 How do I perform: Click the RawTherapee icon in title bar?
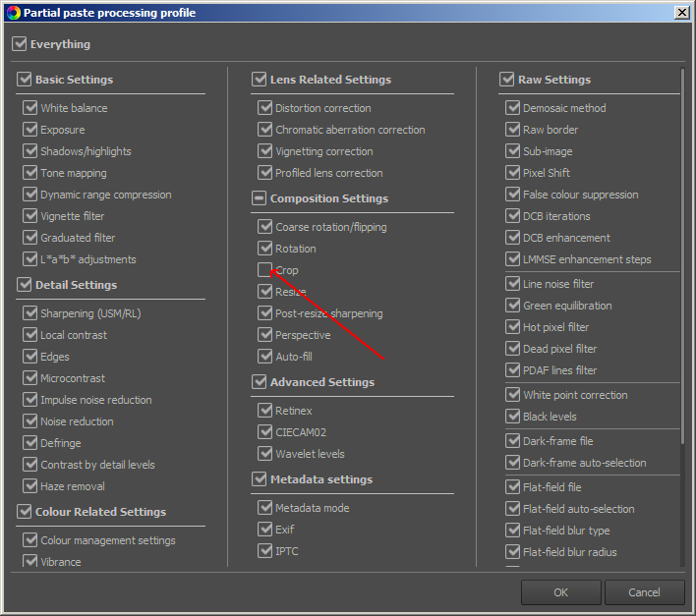pyautogui.click(x=14, y=13)
